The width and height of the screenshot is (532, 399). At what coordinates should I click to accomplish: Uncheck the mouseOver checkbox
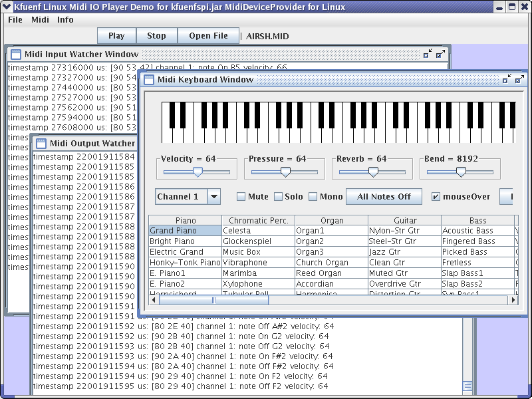(x=436, y=197)
